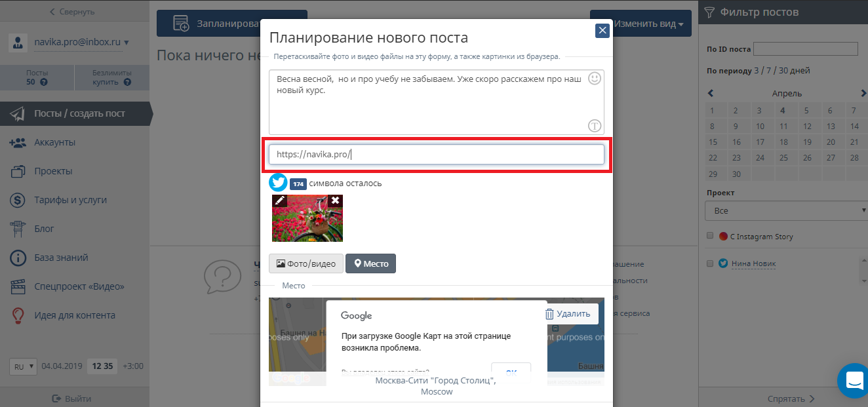868x407 pixels.
Task: Click the Удалить button on map
Action: pyautogui.click(x=568, y=314)
